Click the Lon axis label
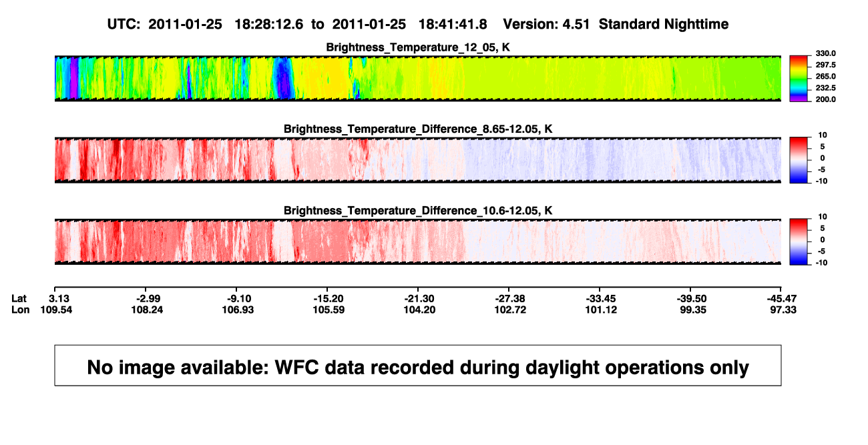The height and width of the screenshot is (445, 868). (21, 310)
